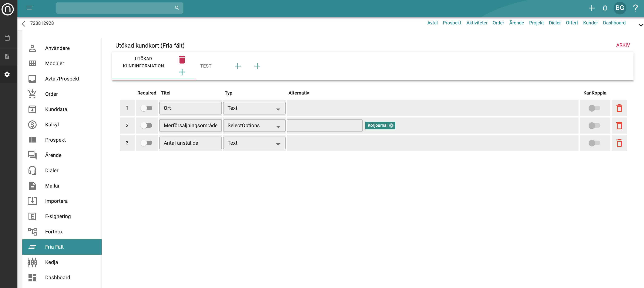This screenshot has width=644, height=288.
Task: Open Avtal/Prospekt settings section
Action: point(62,79)
